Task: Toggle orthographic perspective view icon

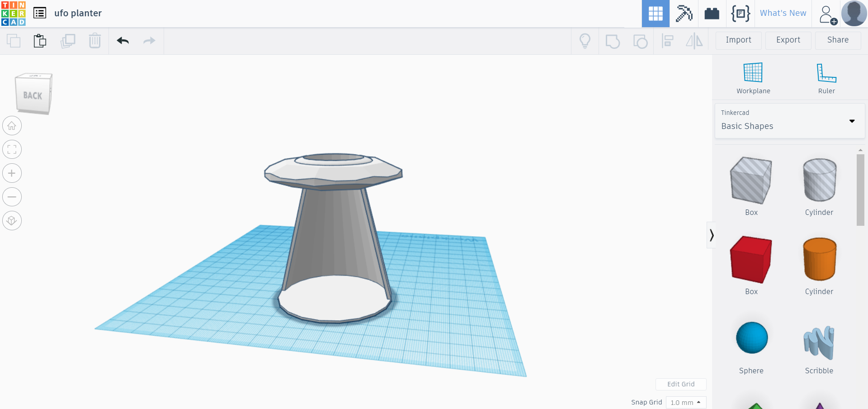Action: coord(12,220)
